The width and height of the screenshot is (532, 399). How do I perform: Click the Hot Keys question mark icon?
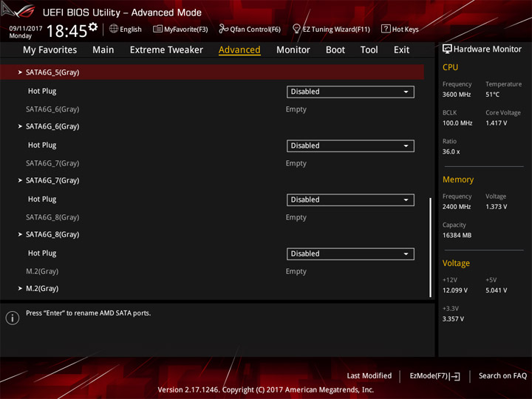386,29
